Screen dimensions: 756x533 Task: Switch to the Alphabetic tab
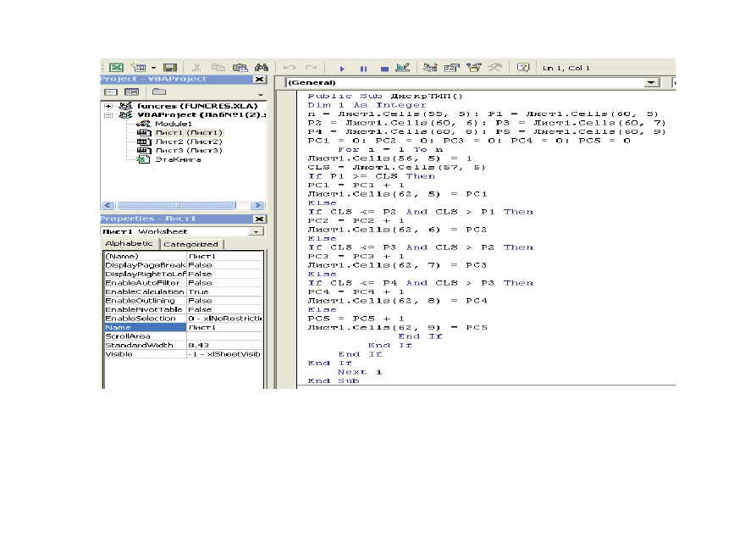tap(130, 244)
